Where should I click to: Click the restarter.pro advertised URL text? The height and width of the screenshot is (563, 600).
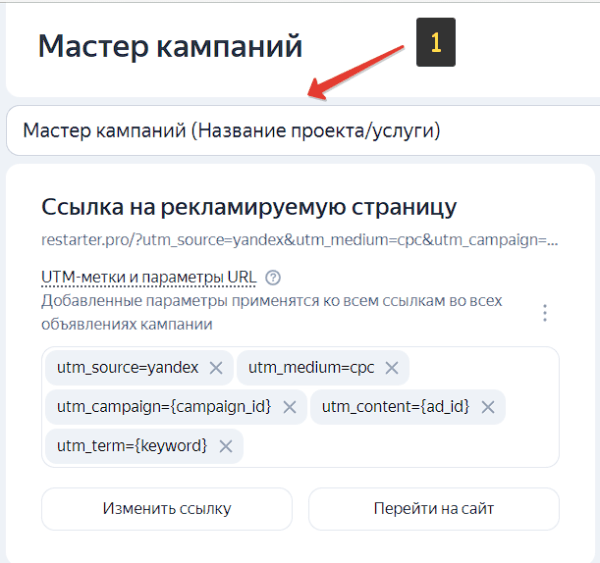tap(300, 241)
